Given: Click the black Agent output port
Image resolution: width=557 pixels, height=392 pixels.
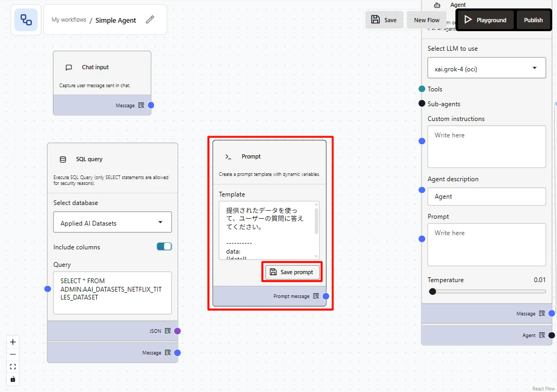Looking at the screenshot, I should click(551, 335).
